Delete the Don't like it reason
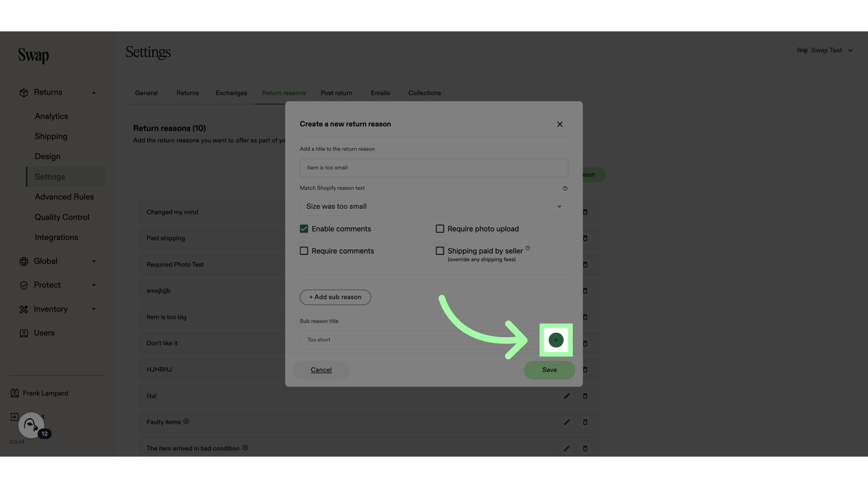This screenshot has width=868, height=488. click(585, 343)
